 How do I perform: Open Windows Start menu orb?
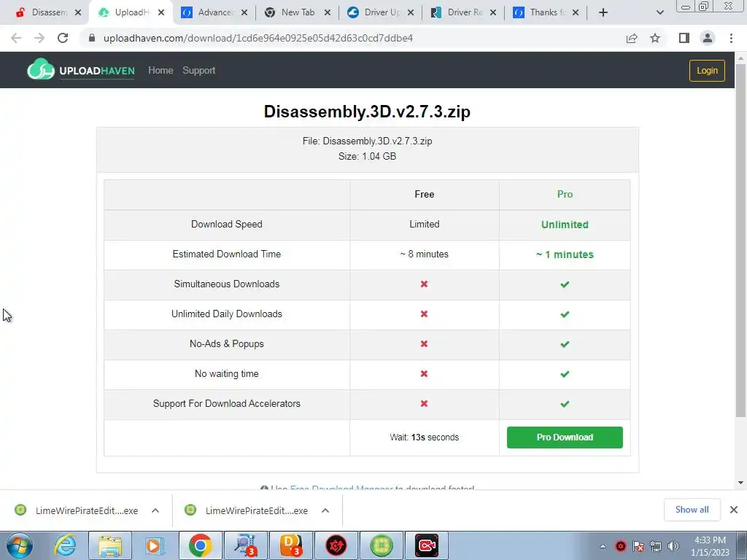click(x=20, y=545)
